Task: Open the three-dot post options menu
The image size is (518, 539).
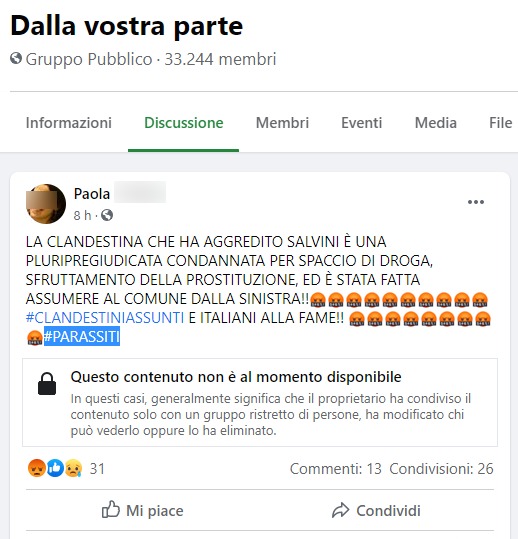Action: click(x=476, y=202)
